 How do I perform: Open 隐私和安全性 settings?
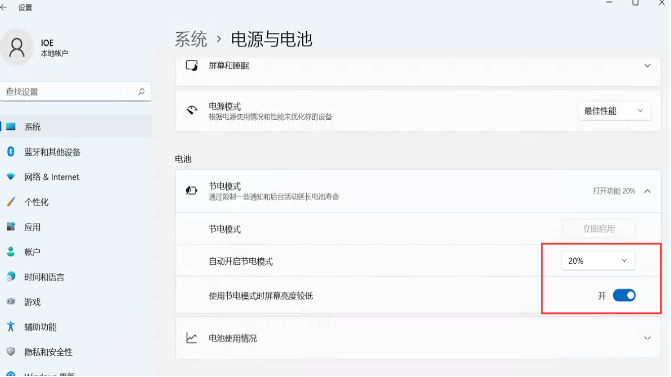coord(76,352)
